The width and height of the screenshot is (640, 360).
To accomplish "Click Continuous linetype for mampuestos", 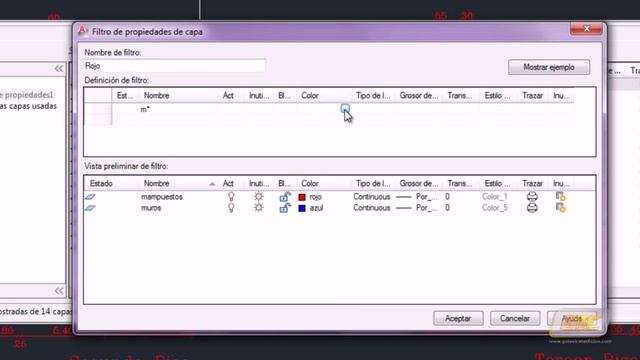I will pyautogui.click(x=371, y=197).
